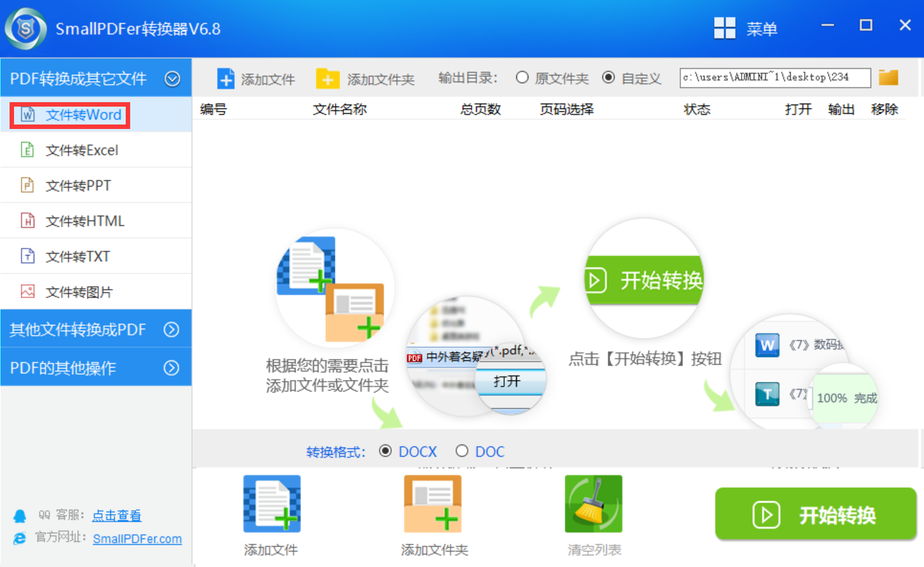
Task: Choose DOCX as the conversion format
Action: coord(385,451)
